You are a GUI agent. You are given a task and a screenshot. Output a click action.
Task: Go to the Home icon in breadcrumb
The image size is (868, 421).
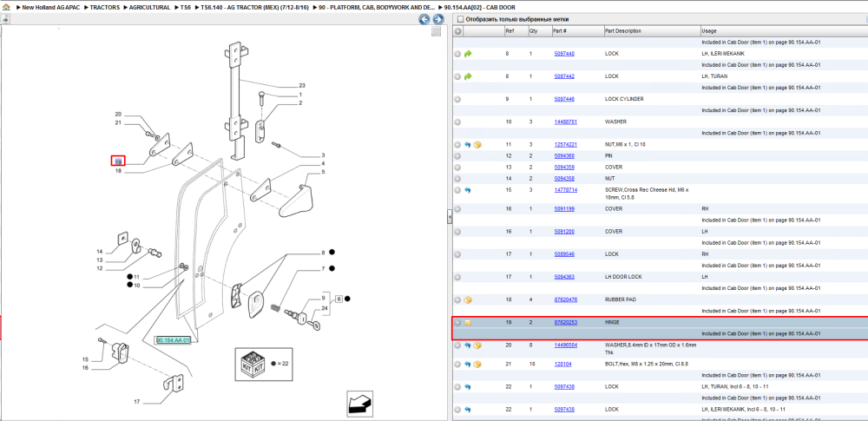coord(6,7)
